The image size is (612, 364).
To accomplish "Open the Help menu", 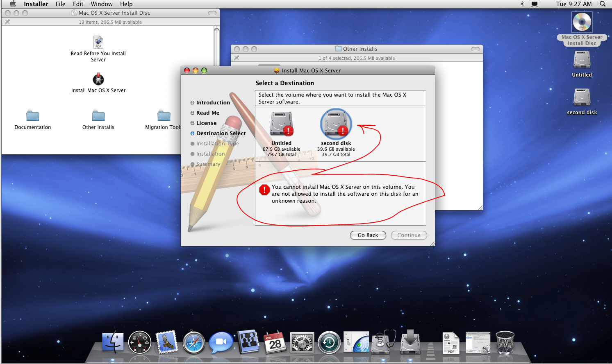I will (126, 4).
